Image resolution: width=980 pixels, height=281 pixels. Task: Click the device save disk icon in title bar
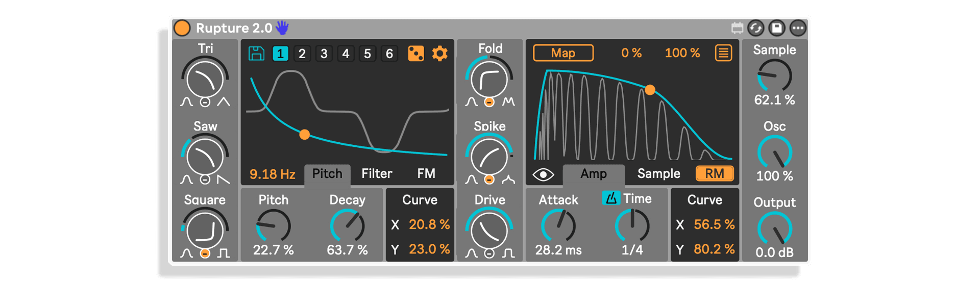(x=776, y=28)
